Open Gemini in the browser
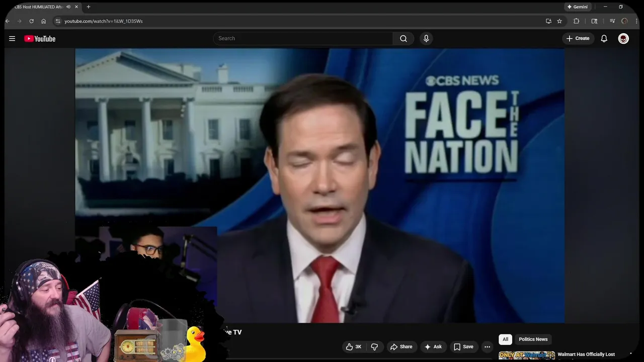The image size is (644, 362). pyautogui.click(x=577, y=7)
